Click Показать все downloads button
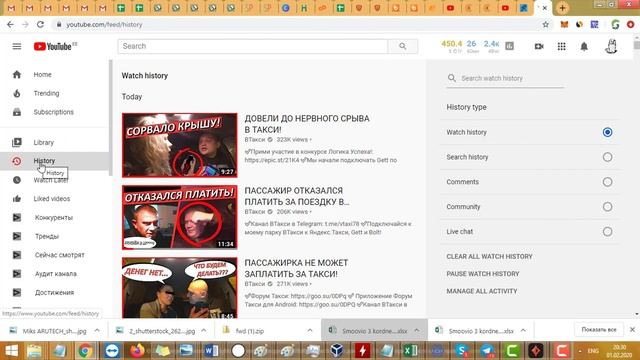Image resolution: width=640 pixels, height=360 pixels. pyautogui.click(x=599, y=330)
